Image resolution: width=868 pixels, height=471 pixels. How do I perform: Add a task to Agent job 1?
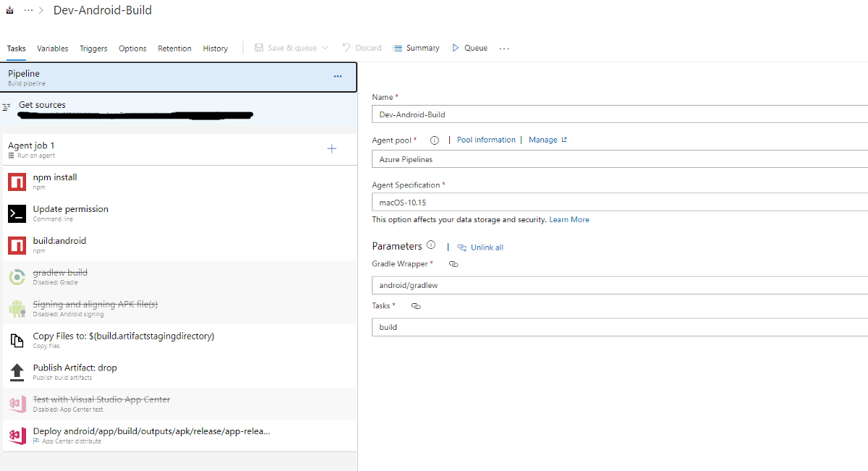332,149
